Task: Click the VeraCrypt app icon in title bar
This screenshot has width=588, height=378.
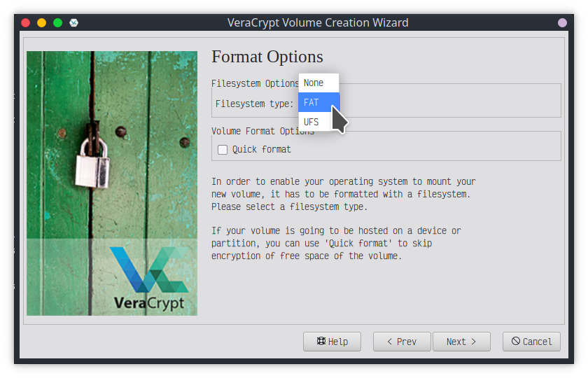Action: click(x=74, y=22)
